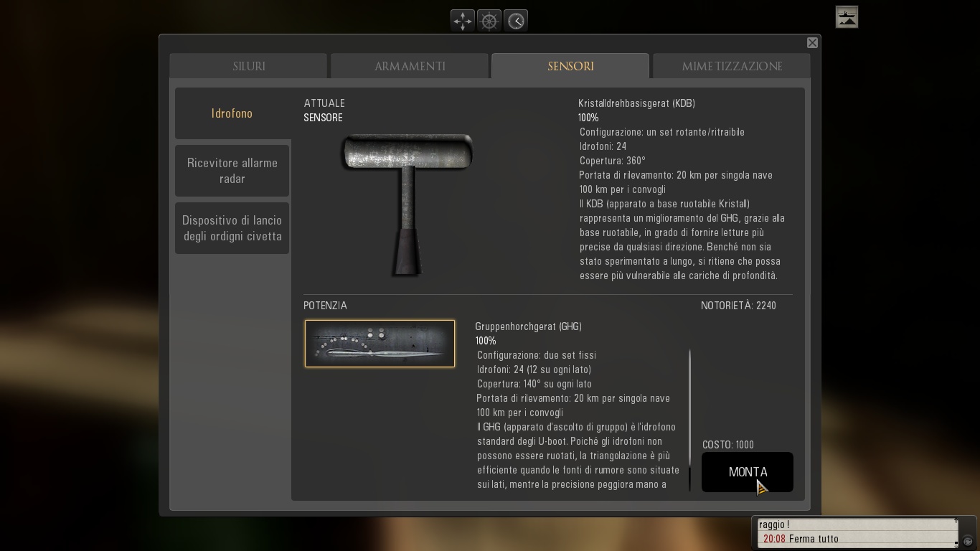This screenshot has width=980, height=551.
Task: Click the message log up arrow
Action: (x=956, y=522)
